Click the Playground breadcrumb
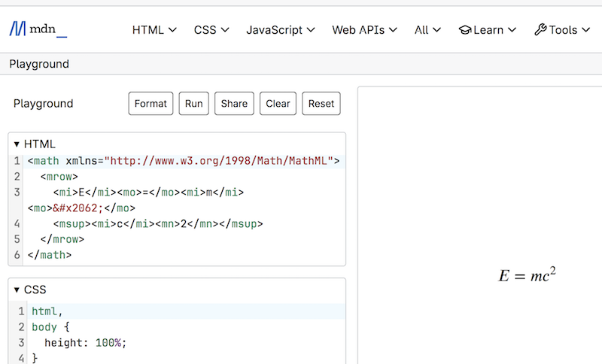 (x=39, y=64)
